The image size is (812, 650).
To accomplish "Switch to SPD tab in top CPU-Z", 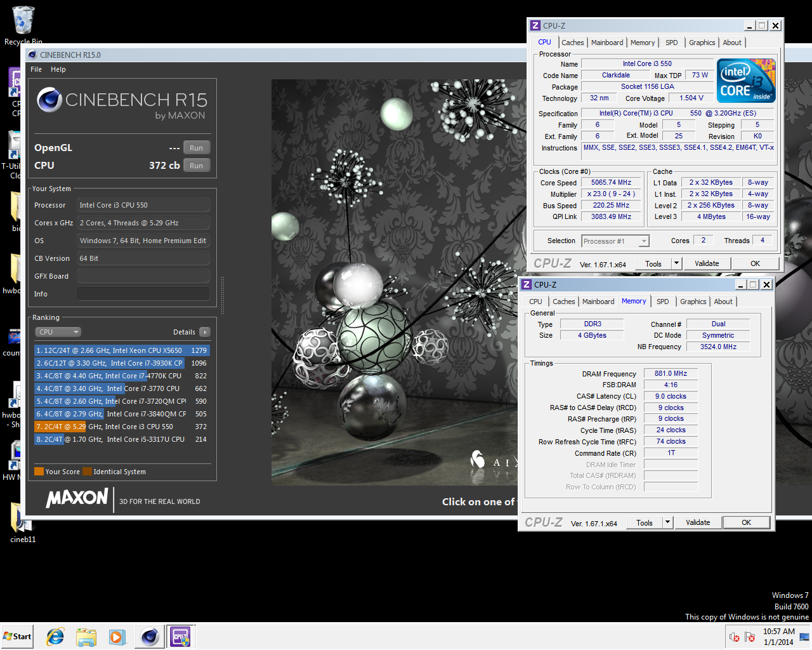I will click(x=672, y=43).
